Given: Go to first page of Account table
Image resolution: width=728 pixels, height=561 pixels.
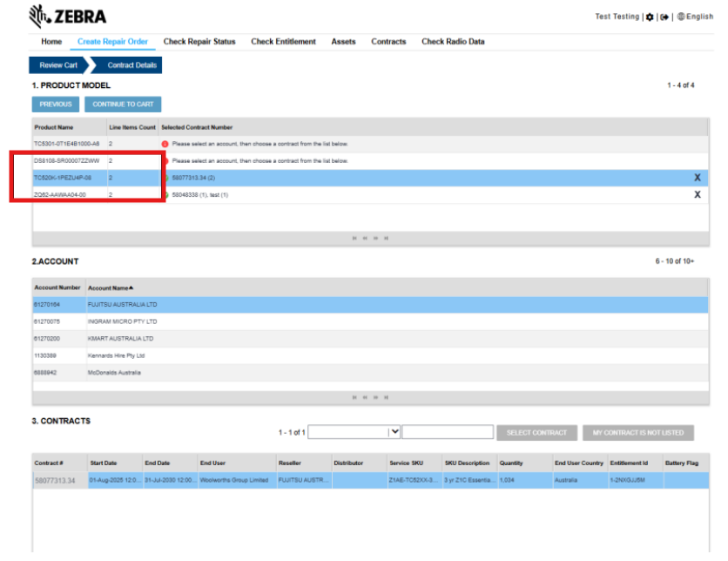Looking at the screenshot, I should click(x=354, y=397).
